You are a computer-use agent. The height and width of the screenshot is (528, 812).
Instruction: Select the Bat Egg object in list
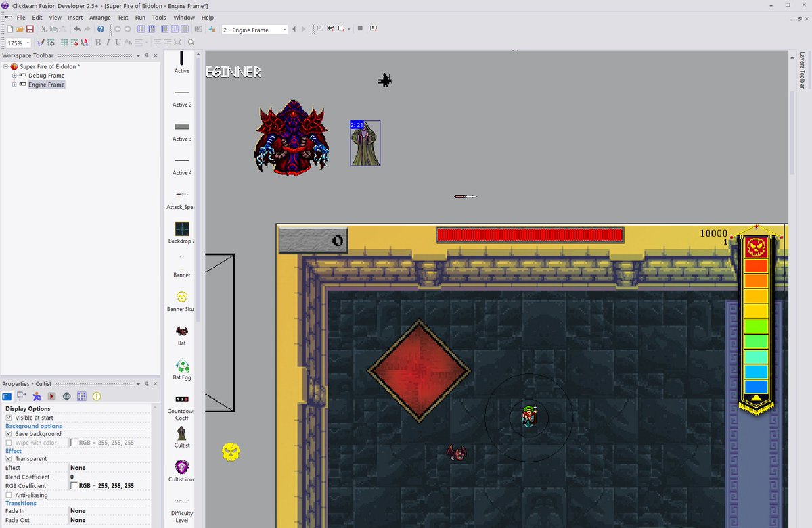click(181, 368)
